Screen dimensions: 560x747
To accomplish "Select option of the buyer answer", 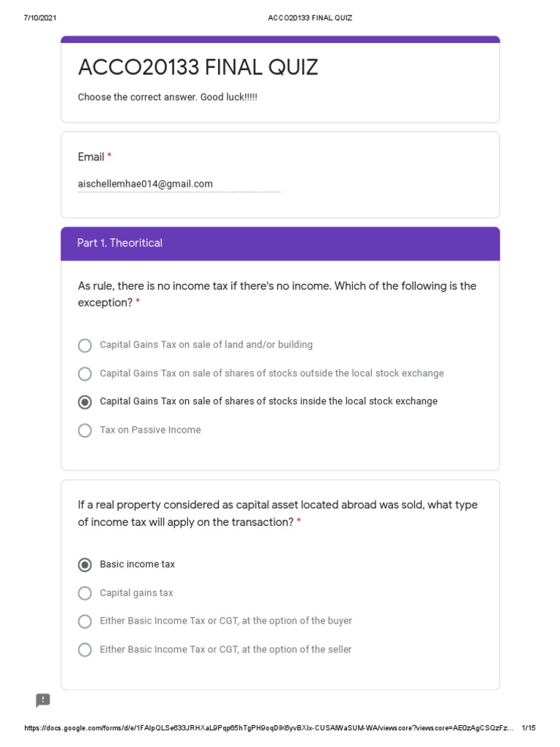I will (85, 622).
